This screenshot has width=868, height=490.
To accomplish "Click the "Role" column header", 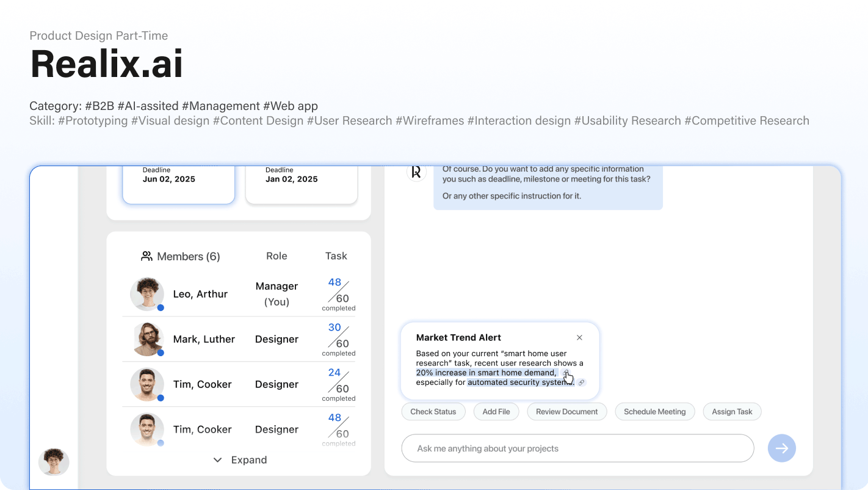I will coord(277,256).
